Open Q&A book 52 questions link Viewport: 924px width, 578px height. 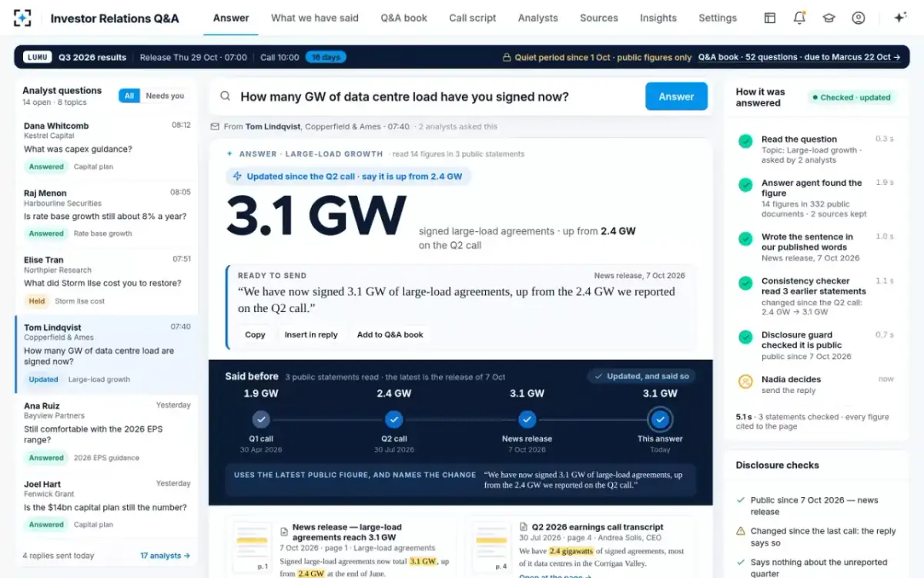799,57
